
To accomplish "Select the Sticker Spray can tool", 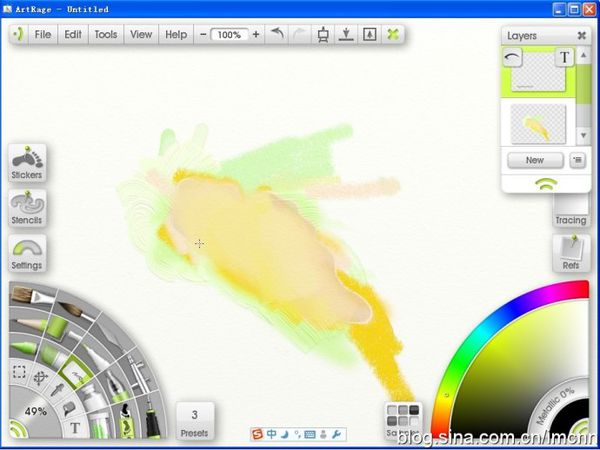I will point(127,421).
